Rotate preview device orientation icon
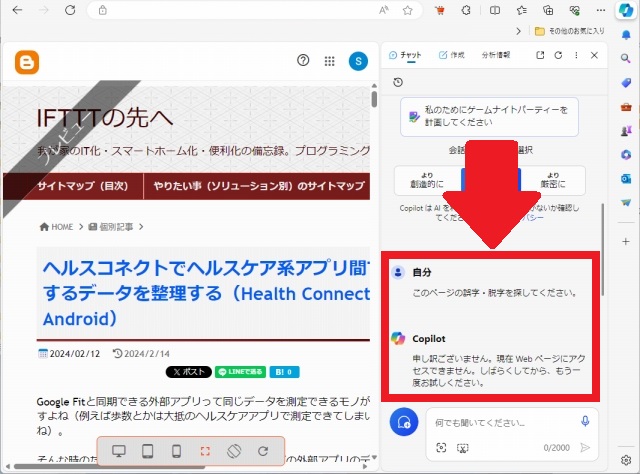The height and width of the screenshot is (474, 640). click(234, 451)
